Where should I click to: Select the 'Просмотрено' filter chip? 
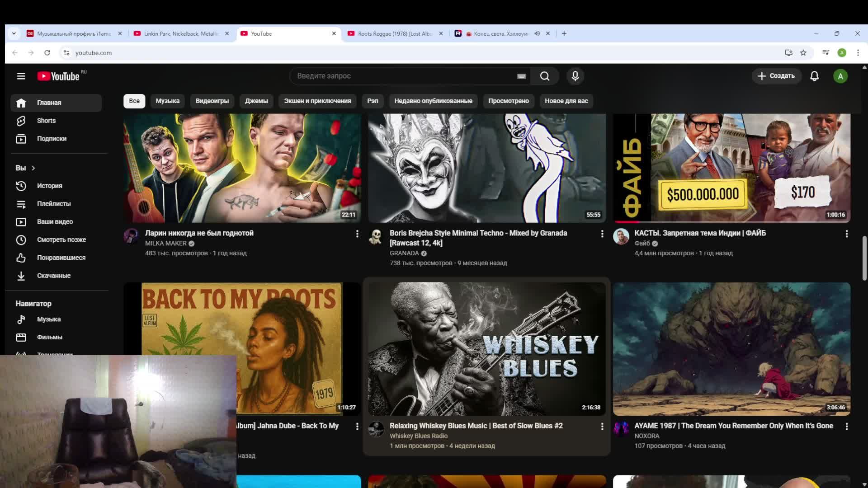pyautogui.click(x=508, y=101)
